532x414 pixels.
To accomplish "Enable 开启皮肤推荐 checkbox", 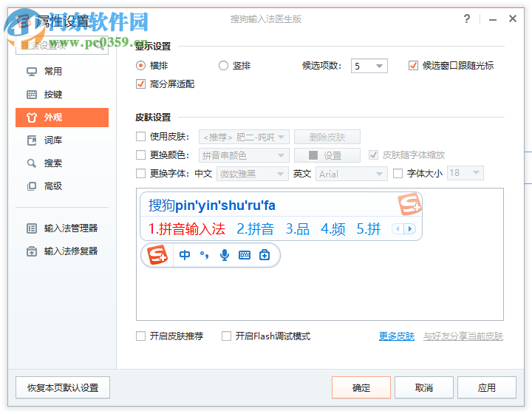I will tap(140, 336).
